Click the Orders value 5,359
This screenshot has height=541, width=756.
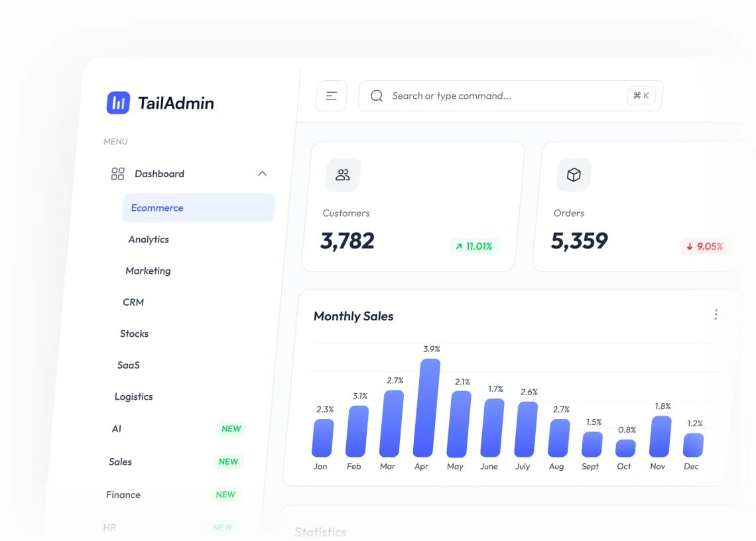point(579,241)
